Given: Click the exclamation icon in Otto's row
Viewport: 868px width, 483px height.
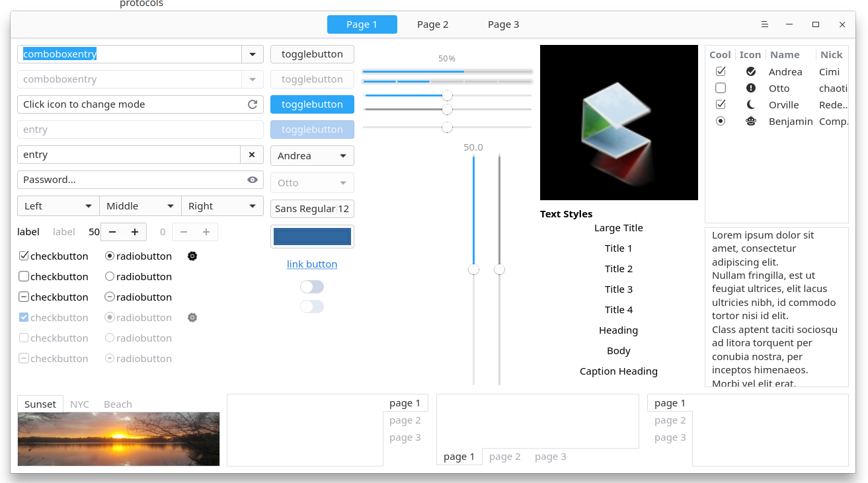Looking at the screenshot, I should click(x=751, y=88).
